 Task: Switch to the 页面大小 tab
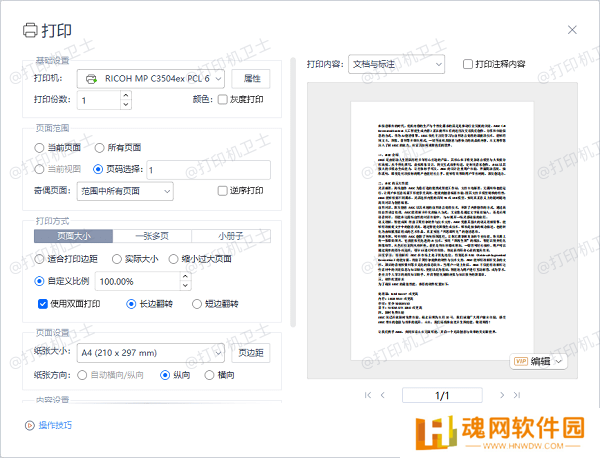73,236
